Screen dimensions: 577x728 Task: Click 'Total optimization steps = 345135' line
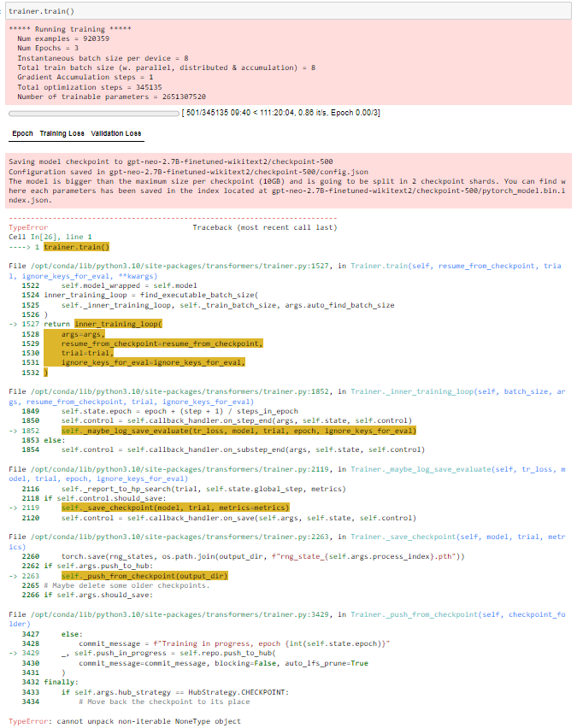[x=90, y=87]
